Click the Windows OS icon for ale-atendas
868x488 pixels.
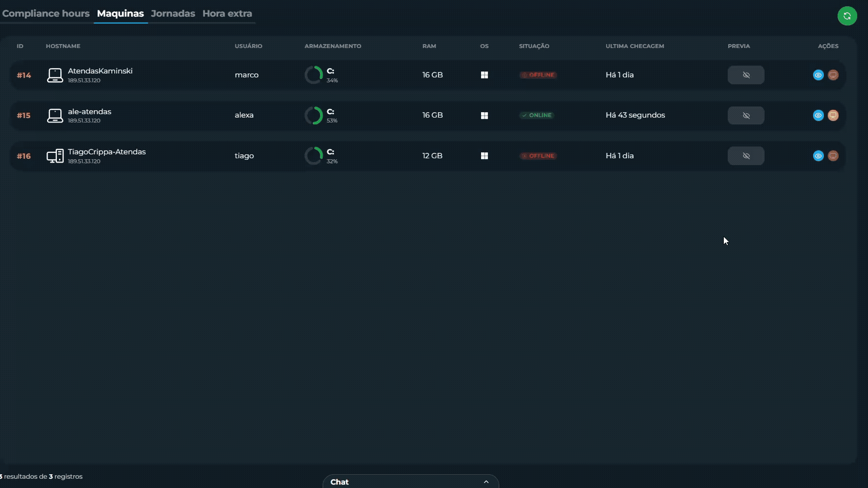coord(484,116)
